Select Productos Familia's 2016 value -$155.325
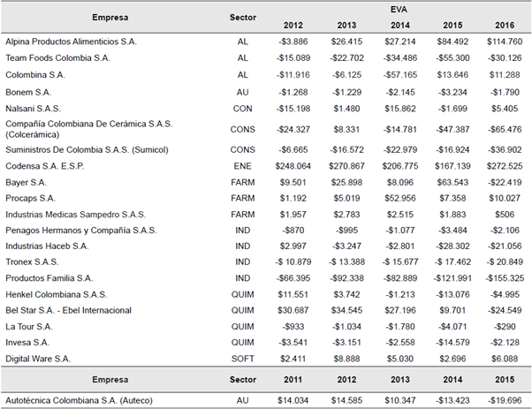The width and height of the screenshot is (532, 409). 500,278
